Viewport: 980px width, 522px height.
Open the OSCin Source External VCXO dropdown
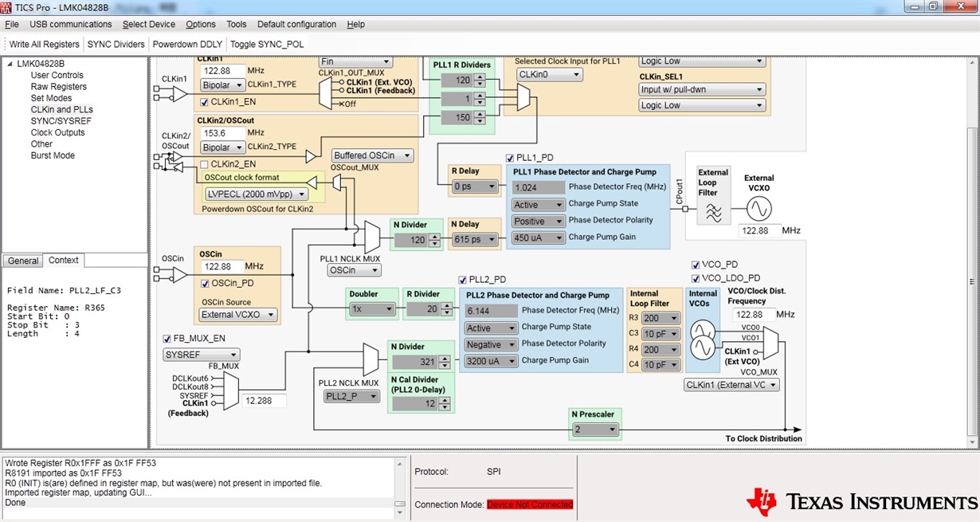pyautogui.click(x=238, y=315)
